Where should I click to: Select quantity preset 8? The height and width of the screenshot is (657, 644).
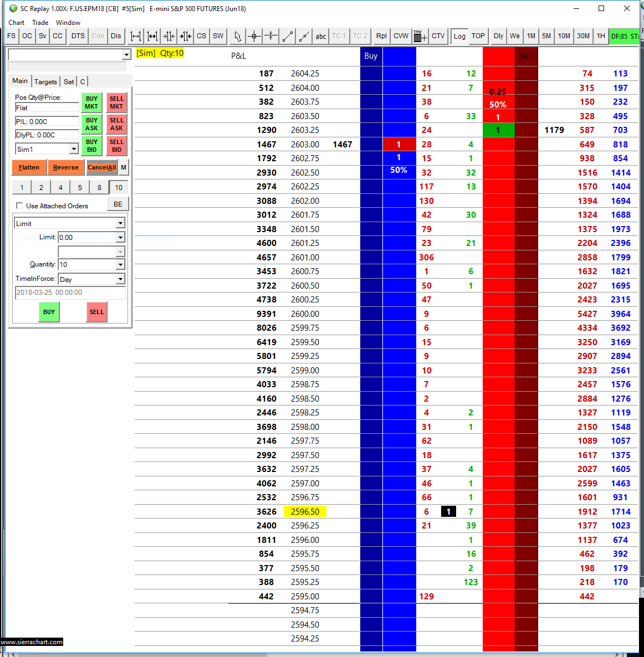[x=99, y=188]
